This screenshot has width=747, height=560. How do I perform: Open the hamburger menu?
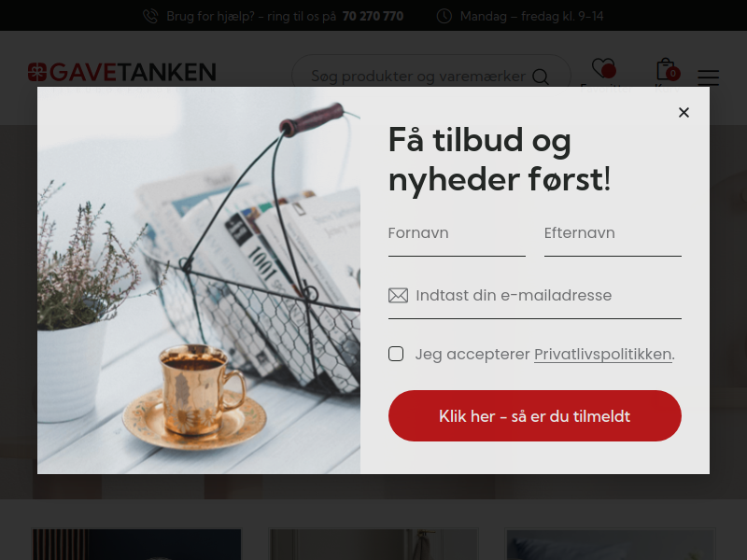[709, 77]
